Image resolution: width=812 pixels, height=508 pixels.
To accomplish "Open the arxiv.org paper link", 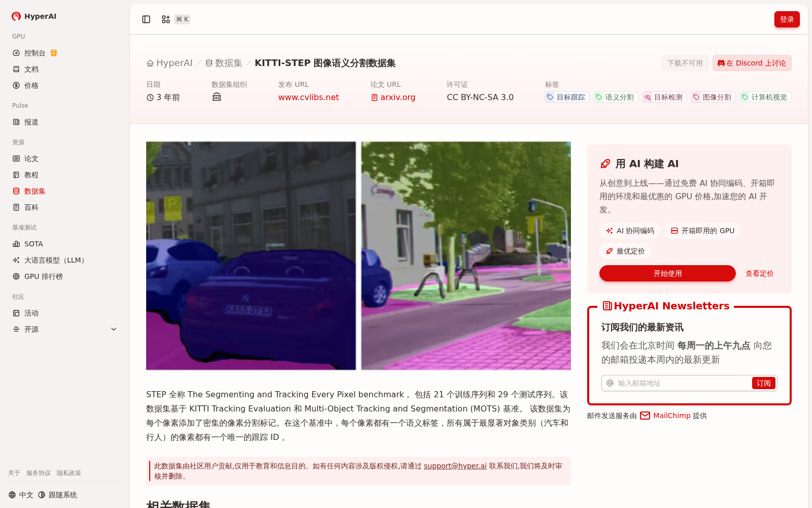I will (x=393, y=97).
